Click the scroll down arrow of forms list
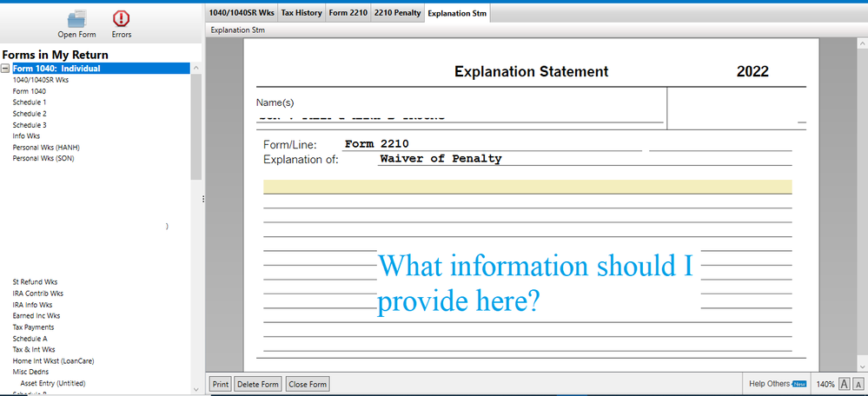This screenshot has width=868, height=396. pos(196,389)
